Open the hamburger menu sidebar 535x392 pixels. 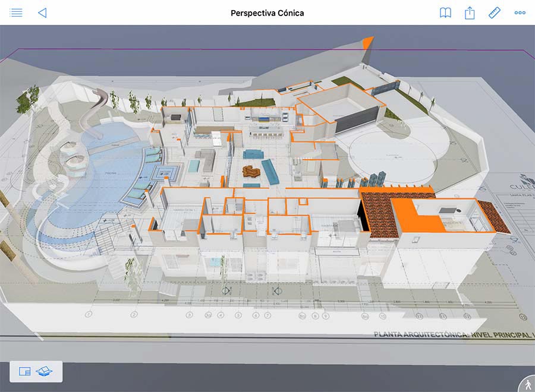click(17, 12)
